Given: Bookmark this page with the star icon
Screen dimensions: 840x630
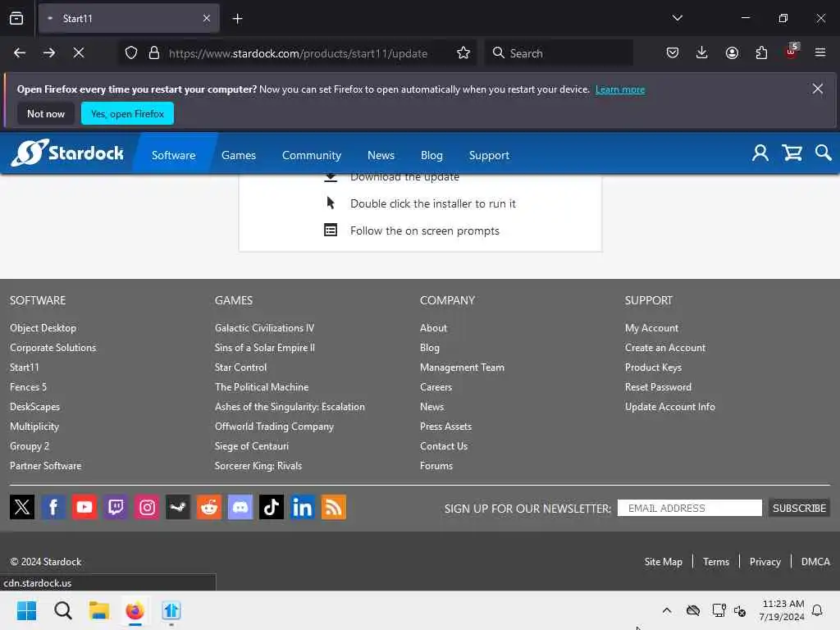Looking at the screenshot, I should (x=463, y=52).
